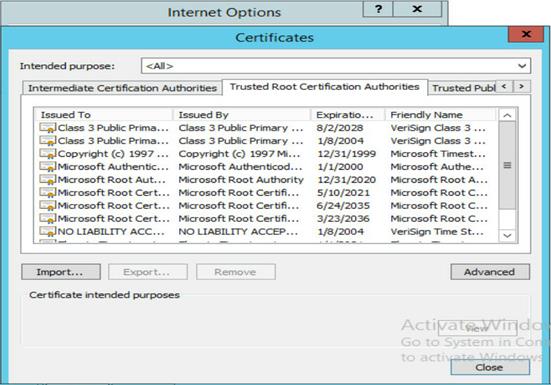Select Trusted Root Certification Authorities tab
Viewport: 551px width, 385px height.
point(325,87)
